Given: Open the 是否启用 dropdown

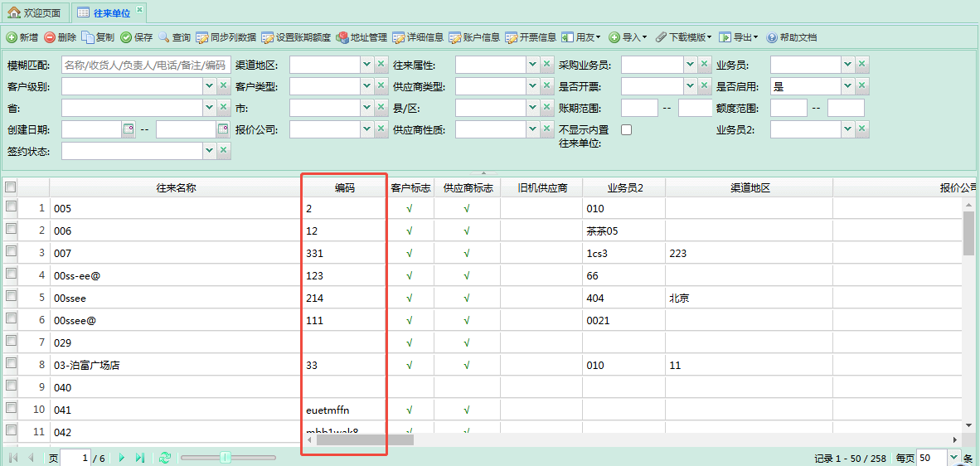Looking at the screenshot, I should [847, 86].
